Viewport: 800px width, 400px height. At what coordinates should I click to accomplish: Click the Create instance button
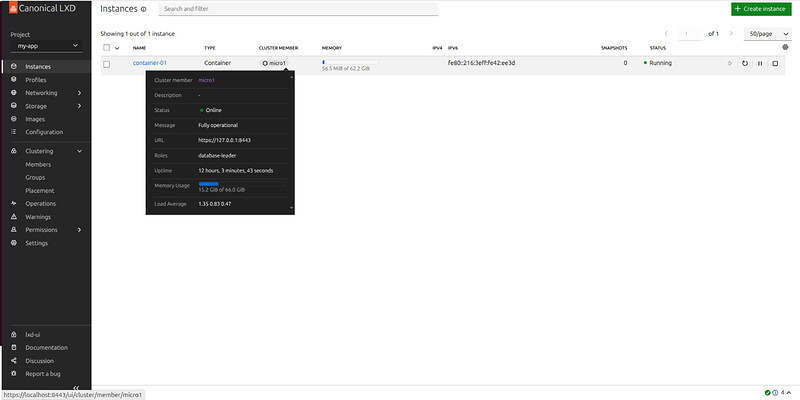tap(759, 9)
